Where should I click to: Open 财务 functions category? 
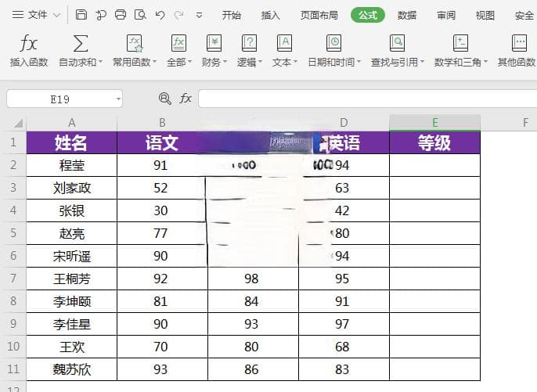214,51
